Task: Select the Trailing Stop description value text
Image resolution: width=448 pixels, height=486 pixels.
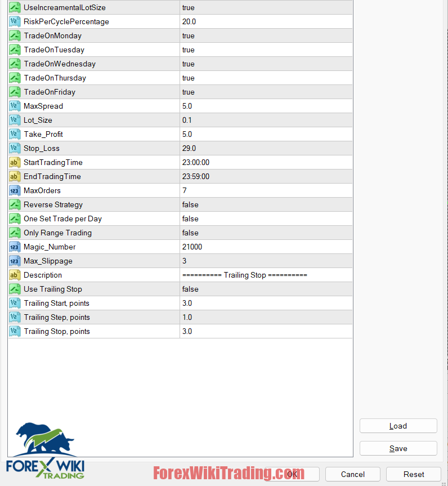Action: (x=245, y=275)
